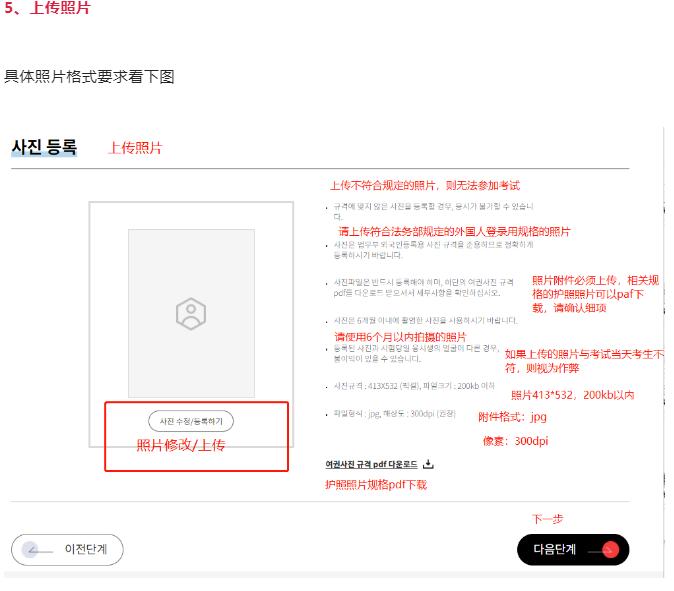Click the red circle arrow in 다음단계
The width and height of the screenshot is (674, 591).
click(x=610, y=550)
